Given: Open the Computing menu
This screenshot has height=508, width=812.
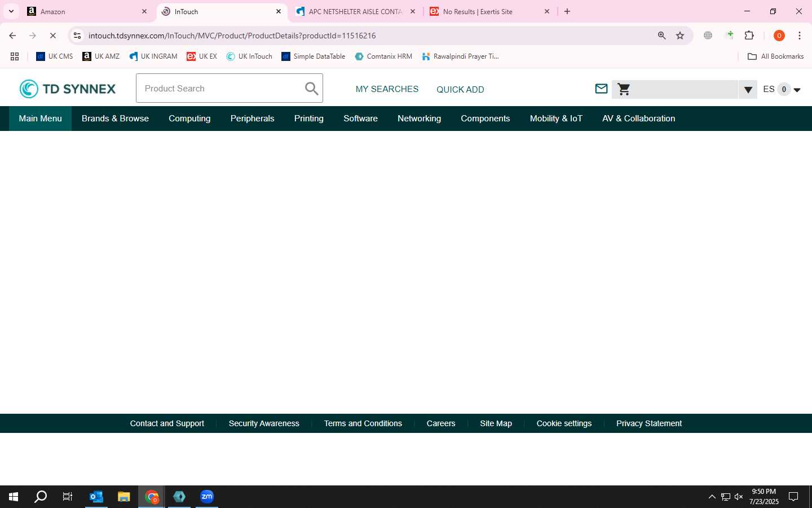Looking at the screenshot, I should point(189,119).
